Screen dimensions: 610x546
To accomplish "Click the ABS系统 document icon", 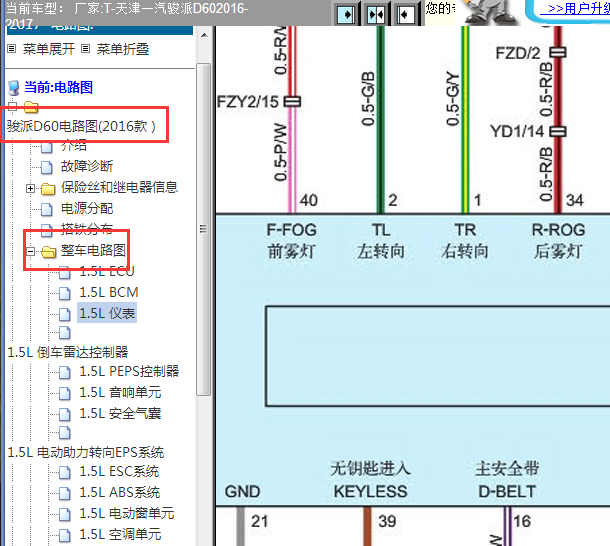I will pyautogui.click(x=65, y=494).
